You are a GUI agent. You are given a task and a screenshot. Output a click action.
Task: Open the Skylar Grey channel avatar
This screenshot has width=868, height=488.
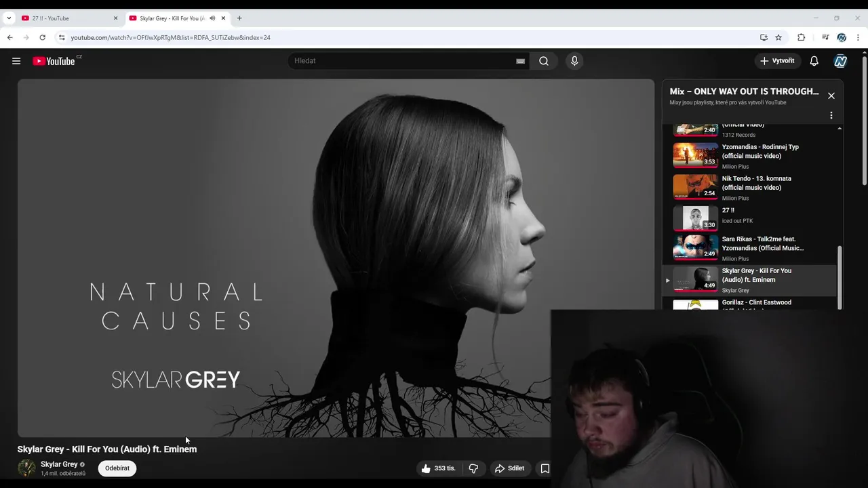[26, 468]
